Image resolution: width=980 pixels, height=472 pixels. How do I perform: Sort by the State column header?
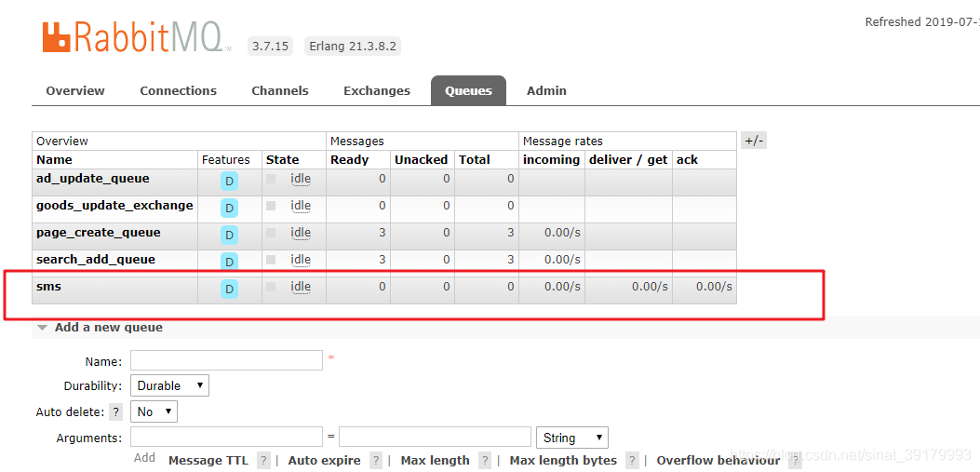point(283,159)
